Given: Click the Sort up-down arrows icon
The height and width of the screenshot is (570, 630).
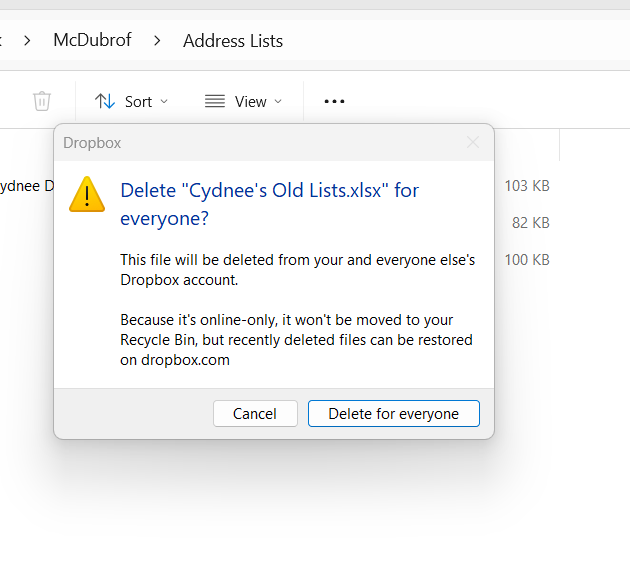Looking at the screenshot, I should point(105,101).
